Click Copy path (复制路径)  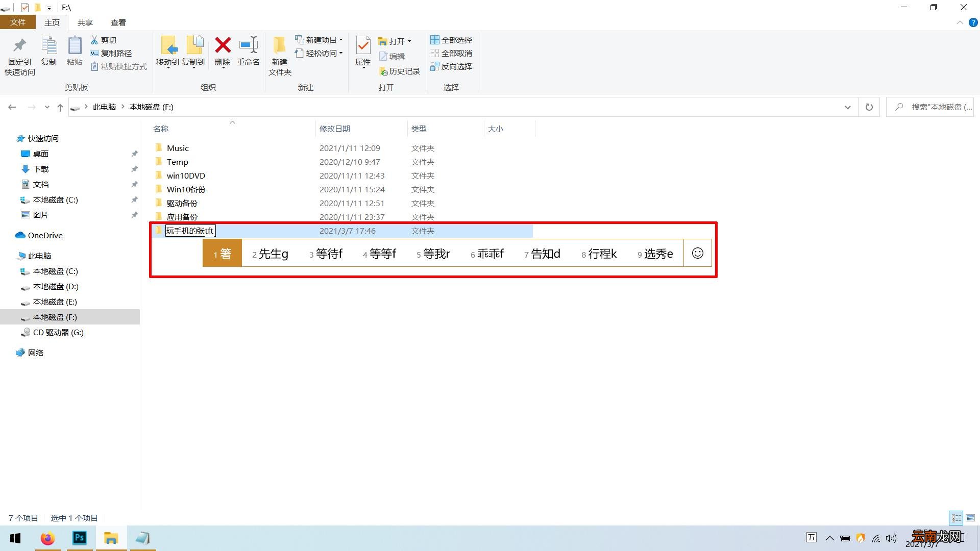coord(111,53)
